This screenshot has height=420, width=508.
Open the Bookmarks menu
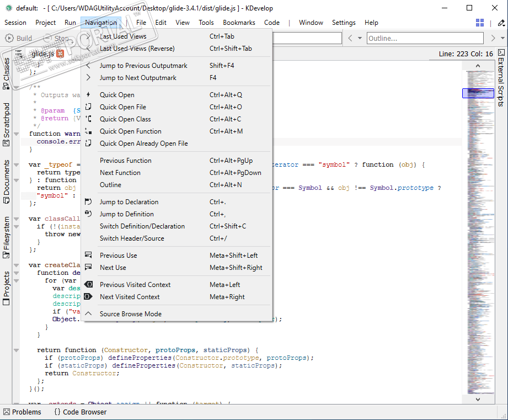point(239,23)
